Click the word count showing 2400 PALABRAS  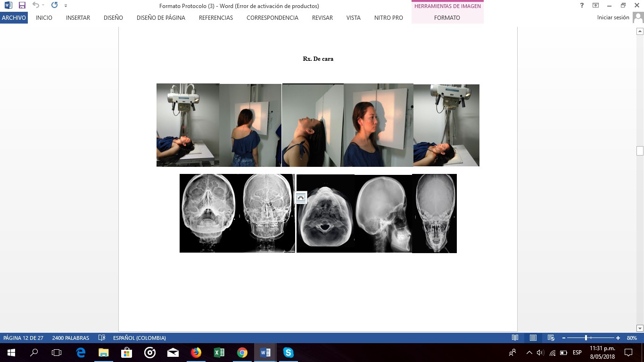(72, 337)
